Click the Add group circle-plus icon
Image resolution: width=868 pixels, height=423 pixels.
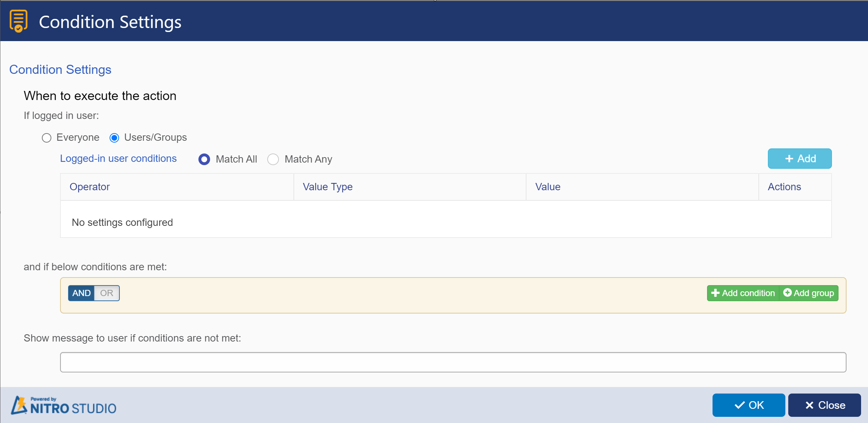pos(787,293)
